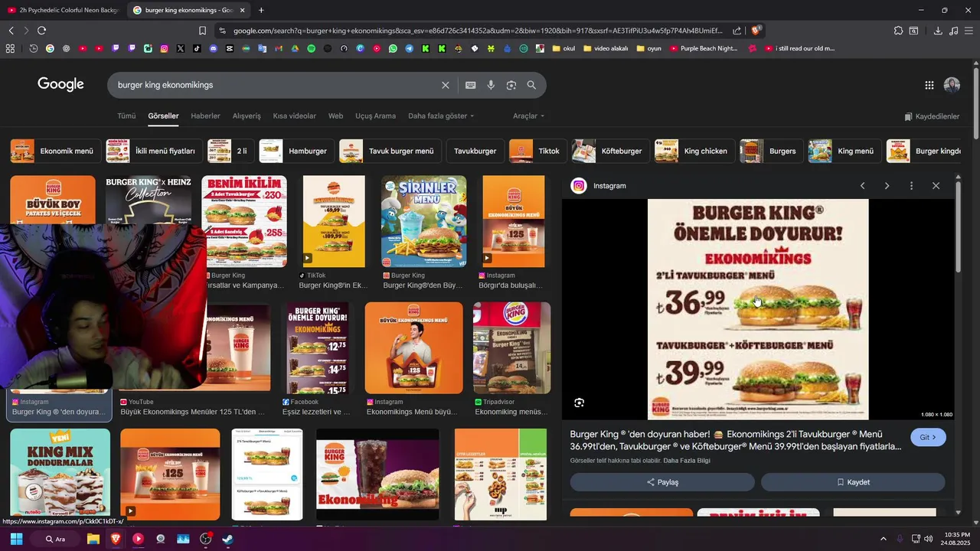
Task: Open the King Mix Dondurmalar thumbnail
Action: [60, 474]
